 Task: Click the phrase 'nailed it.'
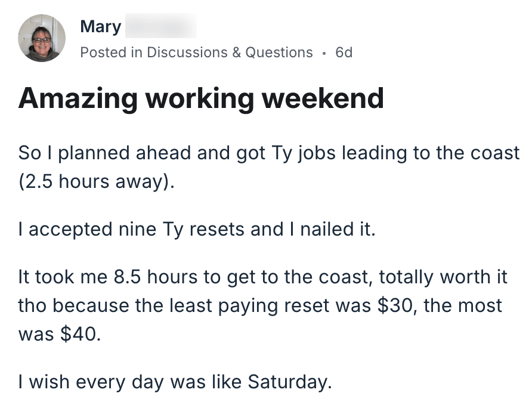coord(338,229)
